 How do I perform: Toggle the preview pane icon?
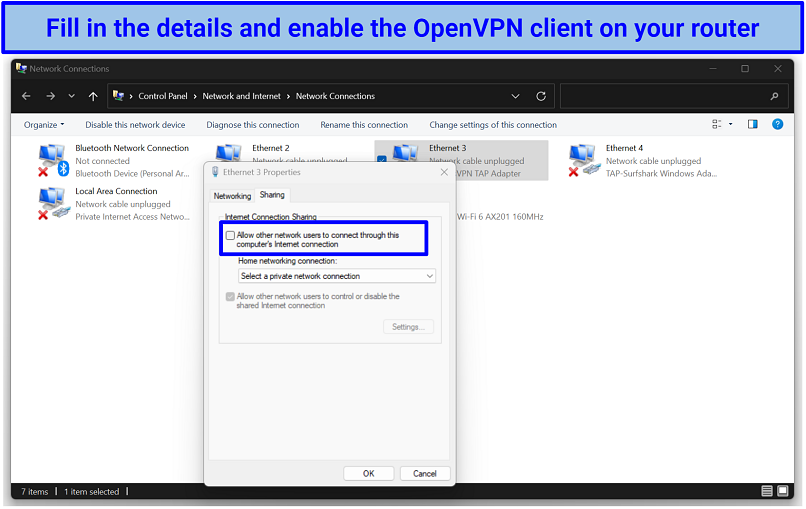click(753, 124)
